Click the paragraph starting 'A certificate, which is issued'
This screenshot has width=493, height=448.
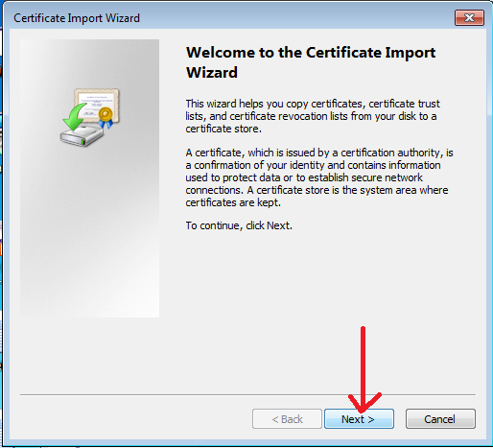(x=319, y=177)
